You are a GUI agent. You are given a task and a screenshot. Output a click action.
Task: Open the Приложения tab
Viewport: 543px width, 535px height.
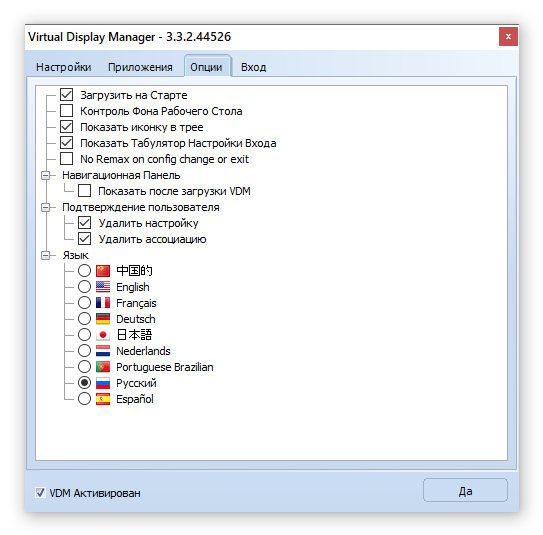(x=140, y=67)
